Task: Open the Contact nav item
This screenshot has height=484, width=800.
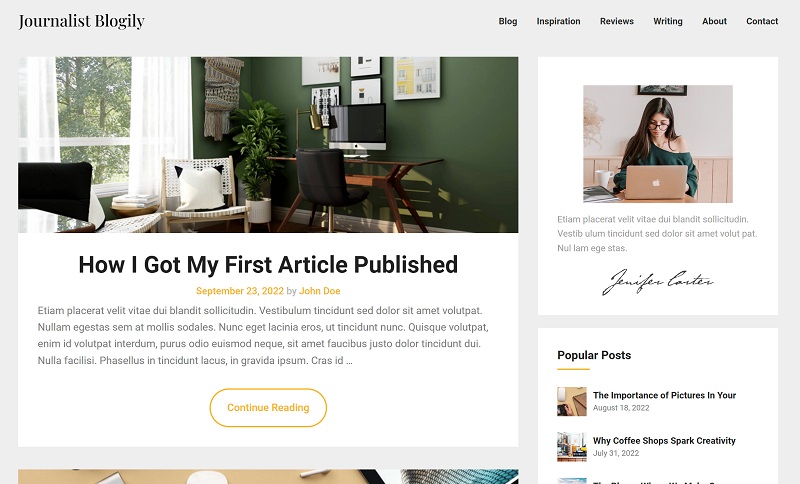Action: click(x=762, y=21)
